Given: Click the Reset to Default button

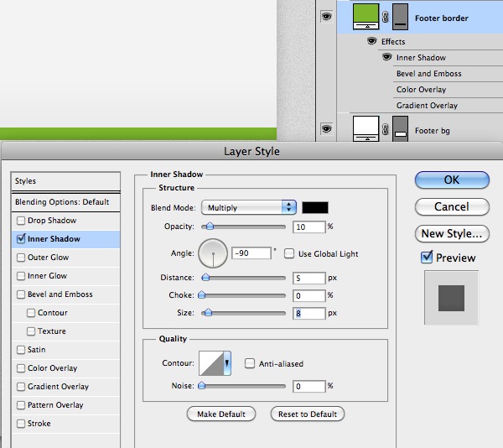Looking at the screenshot, I should point(308,414).
